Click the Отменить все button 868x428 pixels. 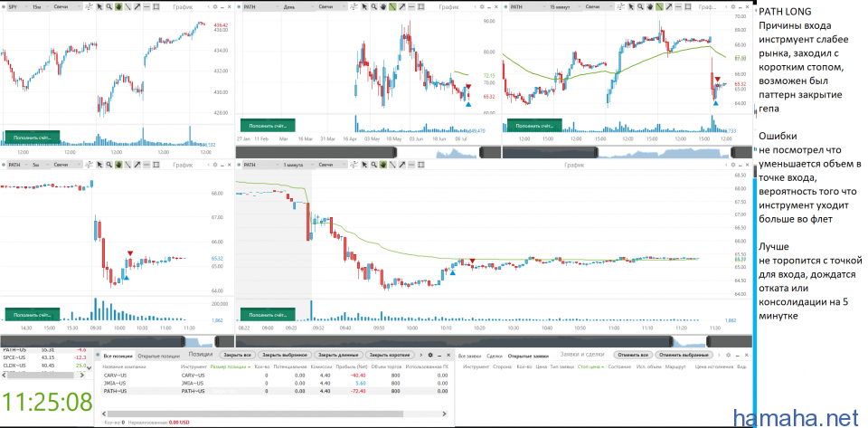pos(633,355)
